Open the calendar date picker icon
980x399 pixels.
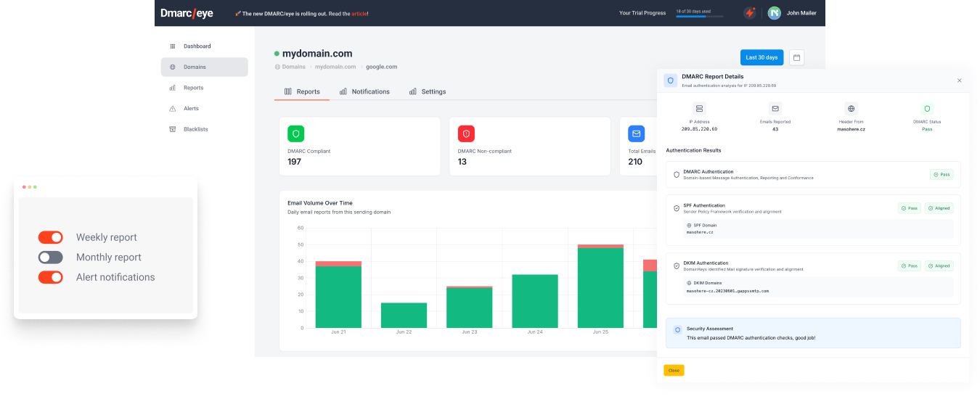[x=796, y=57]
